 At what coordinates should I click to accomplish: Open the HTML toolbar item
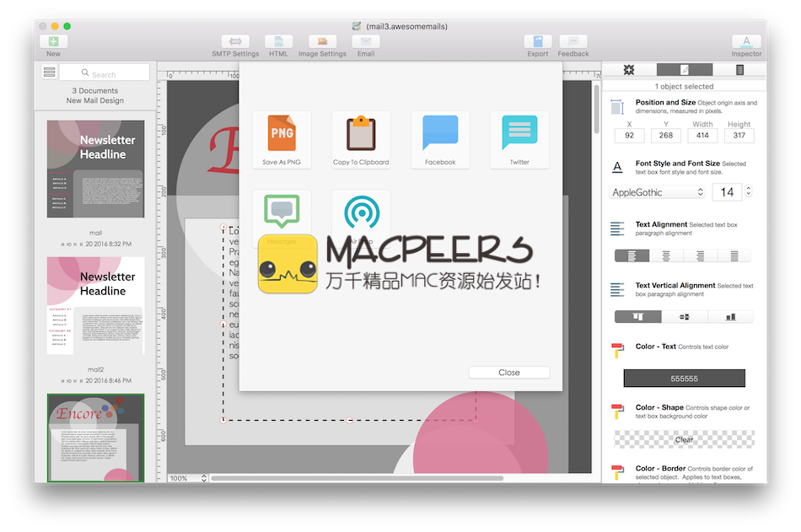[278, 41]
